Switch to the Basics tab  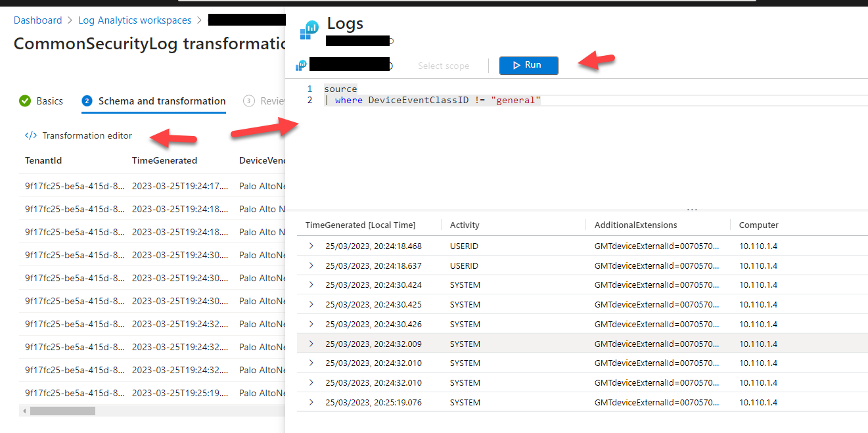(x=49, y=101)
